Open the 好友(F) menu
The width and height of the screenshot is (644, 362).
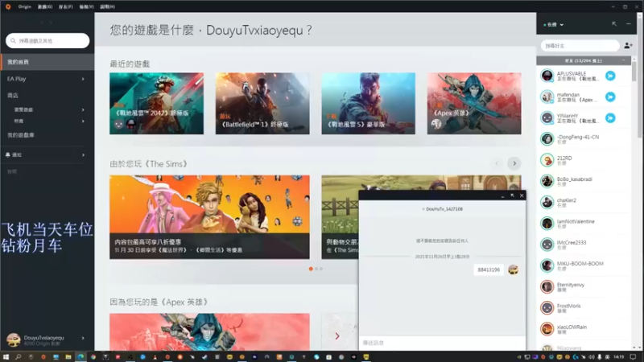click(x=66, y=6)
